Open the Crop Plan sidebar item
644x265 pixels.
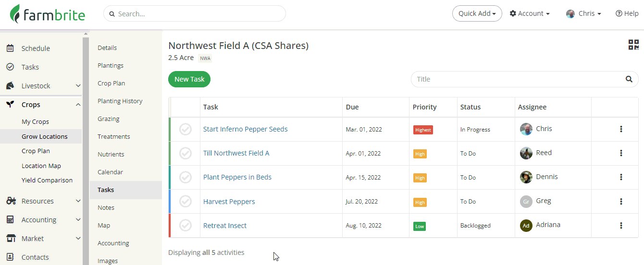[36, 151]
